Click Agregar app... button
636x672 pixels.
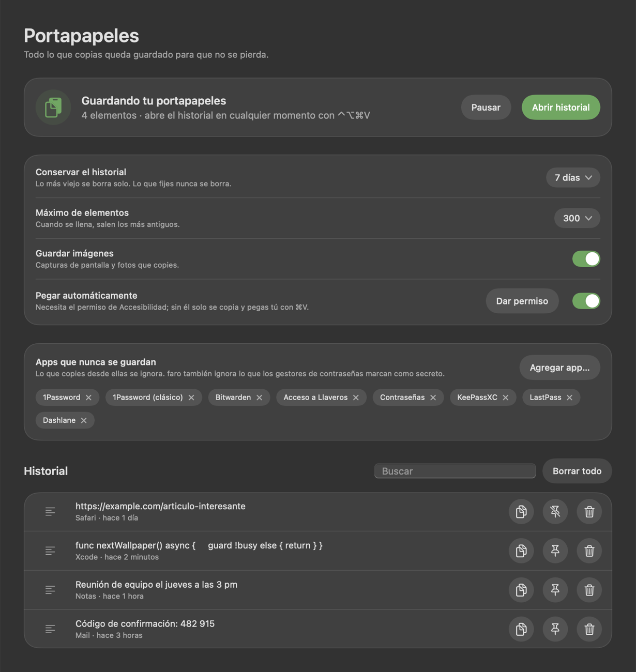pos(560,368)
